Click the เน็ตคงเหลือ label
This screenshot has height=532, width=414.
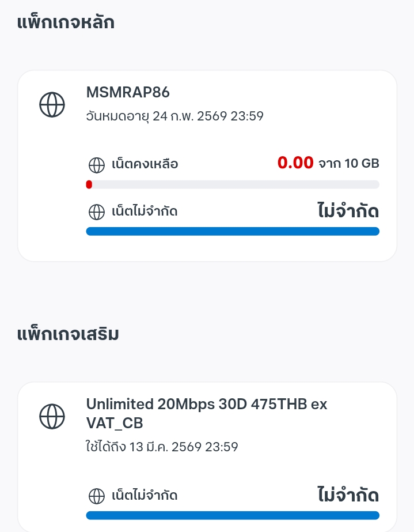pyautogui.click(x=145, y=165)
